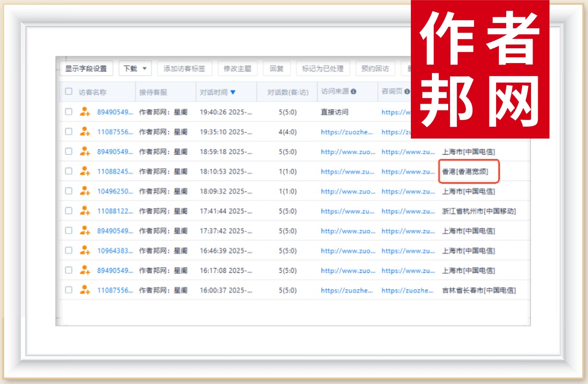Viewport: 588px width, 384px height.
Task: Select the checkbox for visitor 10496250
Action: point(68,191)
